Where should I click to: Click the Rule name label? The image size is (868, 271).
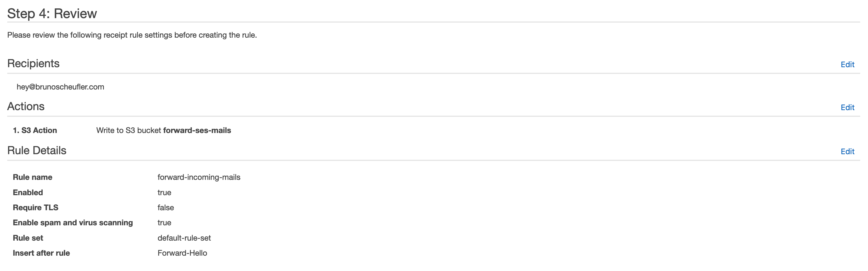click(x=32, y=177)
